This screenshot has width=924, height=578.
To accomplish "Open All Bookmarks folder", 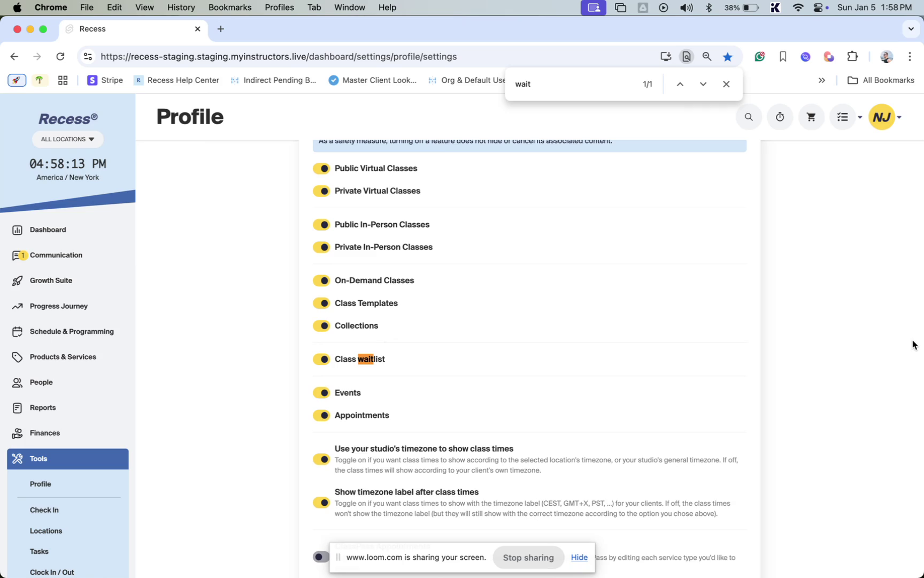I will [x=881, y=80].
